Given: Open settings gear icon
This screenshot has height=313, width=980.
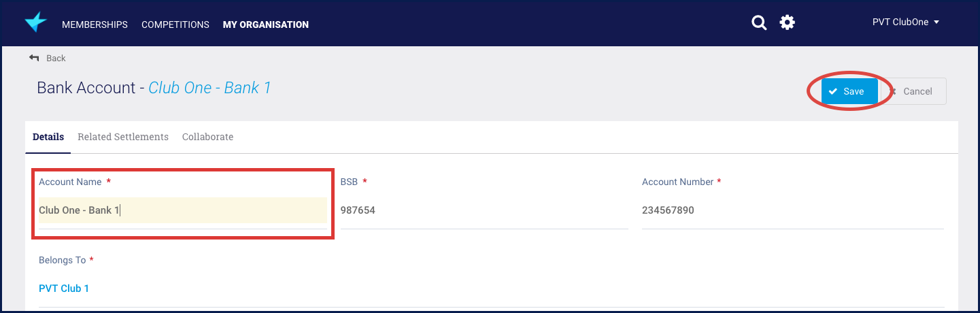Looking at the screenshot, I should [787, 22].
